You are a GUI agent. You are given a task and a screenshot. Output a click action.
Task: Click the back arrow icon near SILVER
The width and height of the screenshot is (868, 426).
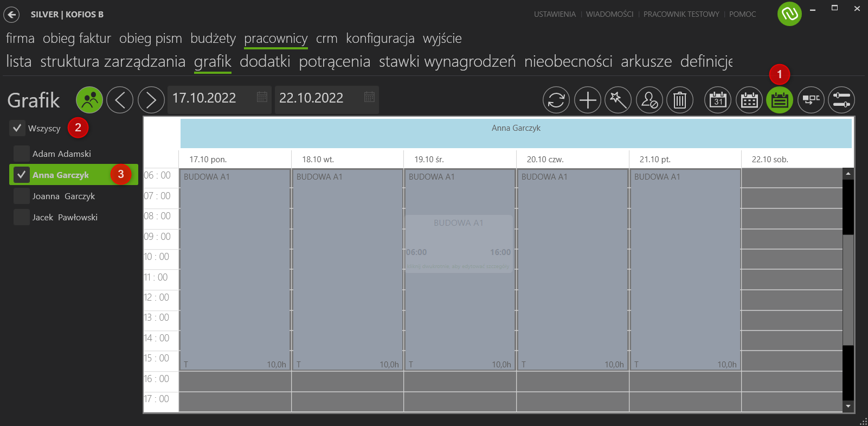click(x=11, y=15)
